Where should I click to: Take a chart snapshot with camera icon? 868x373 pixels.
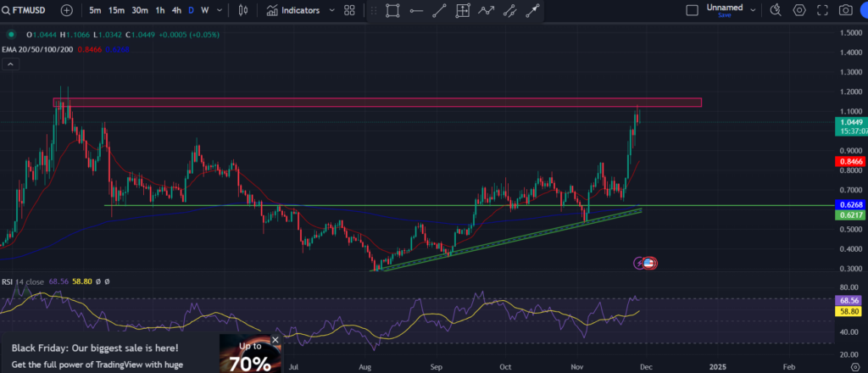click(845, 10)
